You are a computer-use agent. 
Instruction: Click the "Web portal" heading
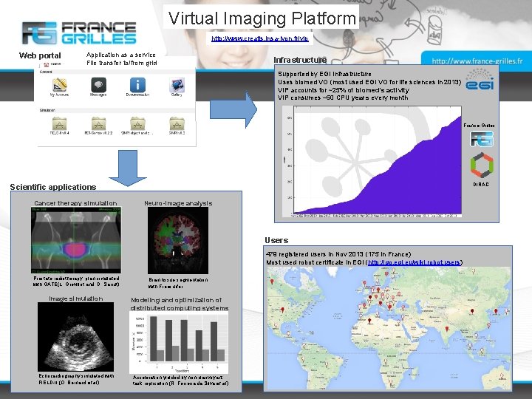(40, 55)
